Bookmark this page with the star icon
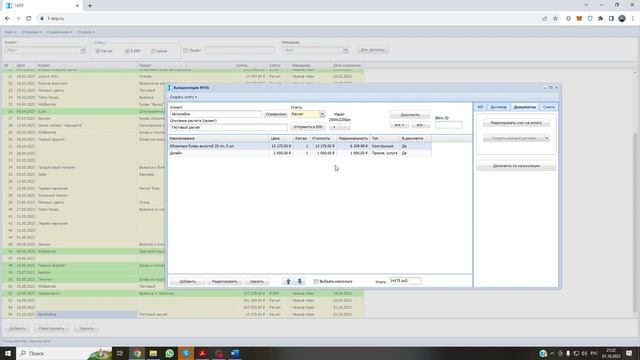Viewport: 640px width, 360px height. point(555,18)
